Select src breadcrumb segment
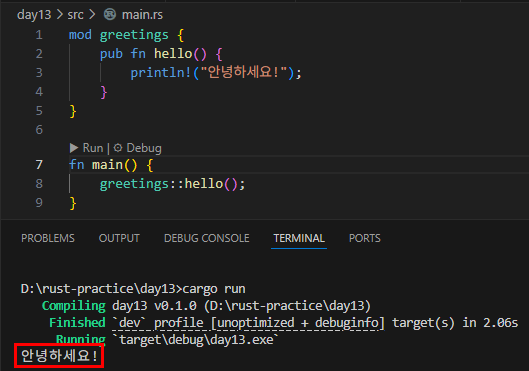Viewport: 529px width, 371px height. [x=75, y=15]
